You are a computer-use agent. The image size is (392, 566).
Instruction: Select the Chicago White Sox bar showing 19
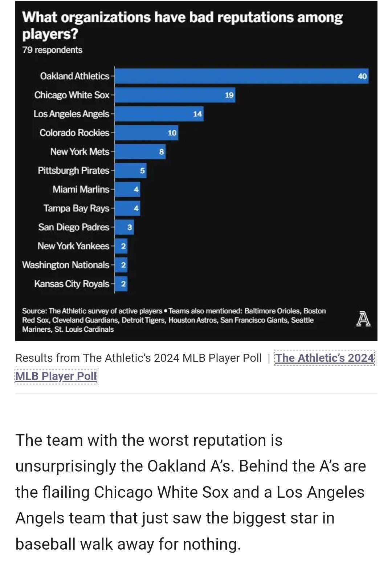tap(175, 95)
